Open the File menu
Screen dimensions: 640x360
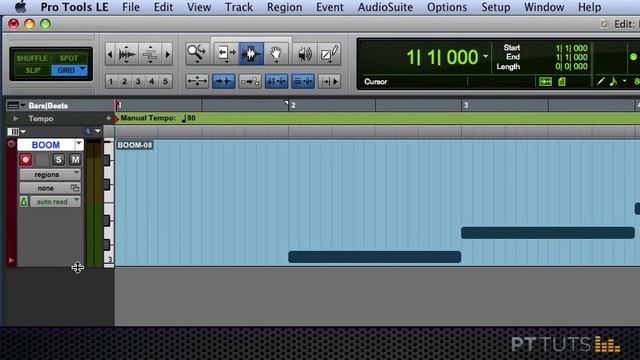[131, 7]
